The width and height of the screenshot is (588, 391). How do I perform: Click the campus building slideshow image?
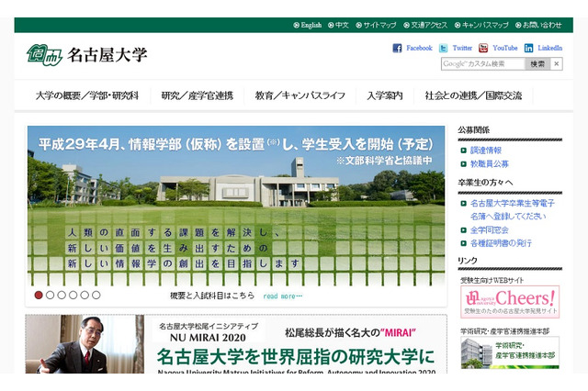[236, 206]
